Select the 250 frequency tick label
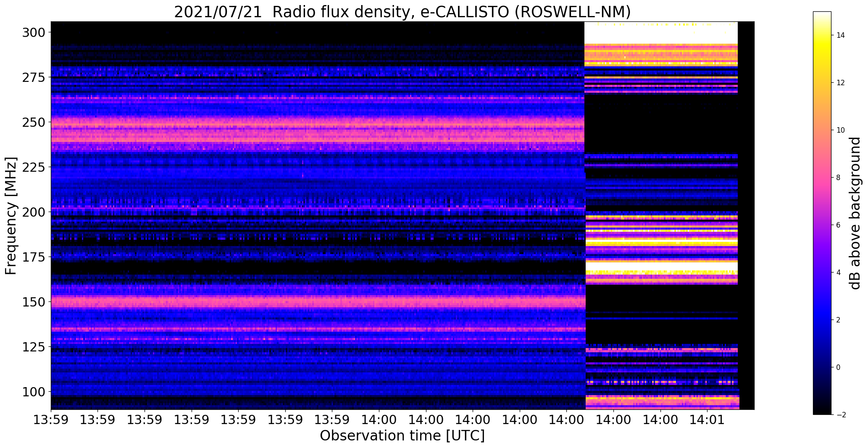This screenshot has height=448, width=868. (33, 122)
